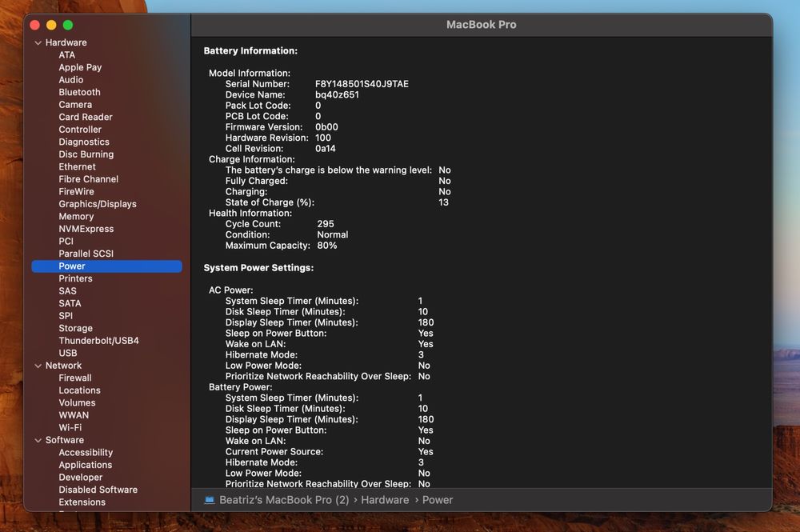Click Hardware in the bottom path bar
Image resolution: width=800 pixels, height=532 pixels.
[x=385, y=500]
